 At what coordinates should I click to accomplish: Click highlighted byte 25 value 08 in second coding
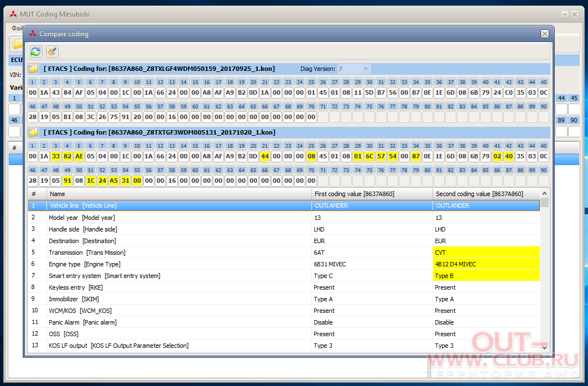tap(311, 156)
